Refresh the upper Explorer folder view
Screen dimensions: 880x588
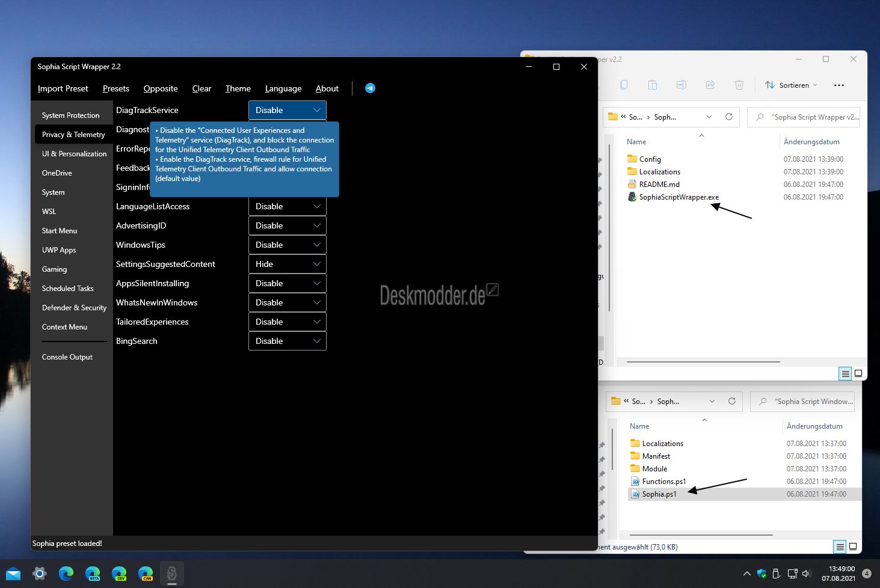click(729, 117)
